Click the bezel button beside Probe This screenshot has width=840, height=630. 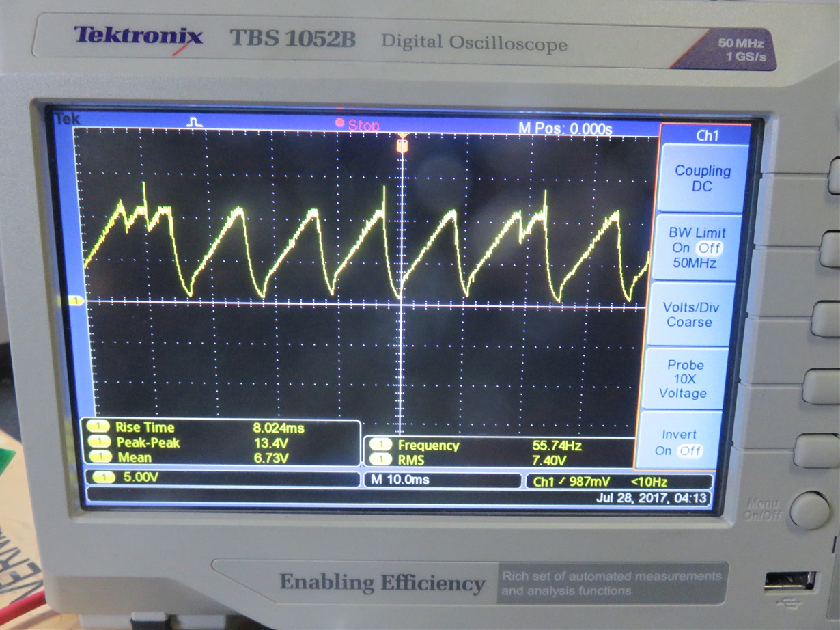[821, 387]
